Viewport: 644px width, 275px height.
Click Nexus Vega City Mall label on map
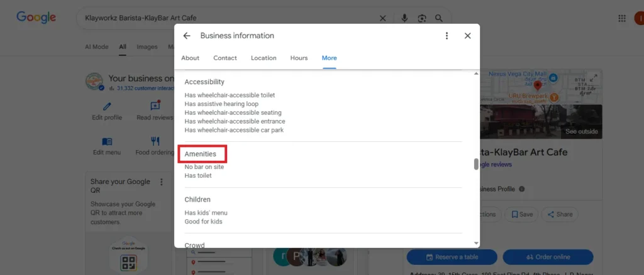pyautogui.click(x=518, y=74)
